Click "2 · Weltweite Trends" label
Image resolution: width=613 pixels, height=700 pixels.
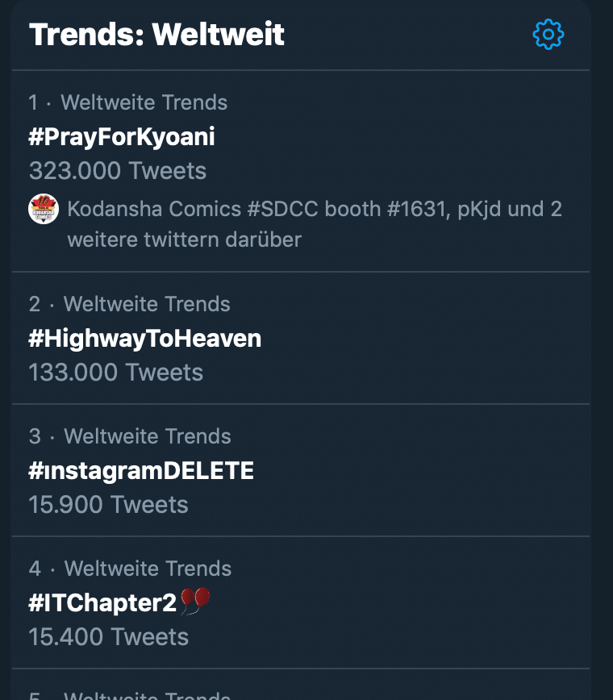[x=130, y=304]
